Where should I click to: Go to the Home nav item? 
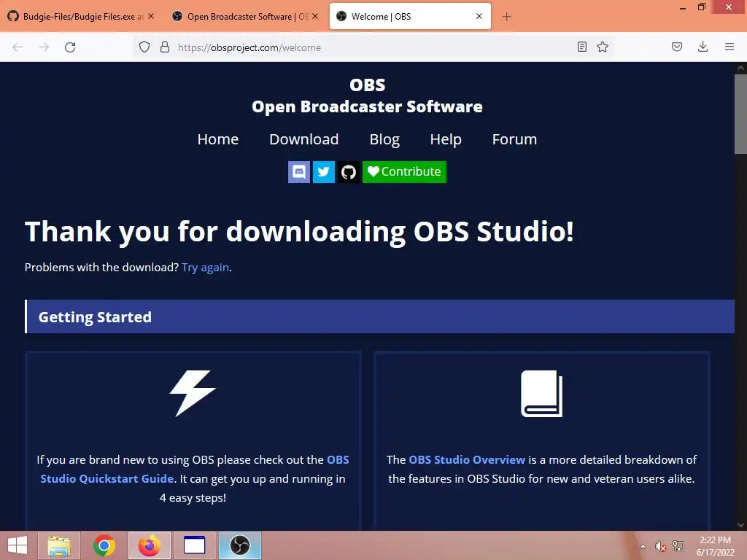point(217,139)
